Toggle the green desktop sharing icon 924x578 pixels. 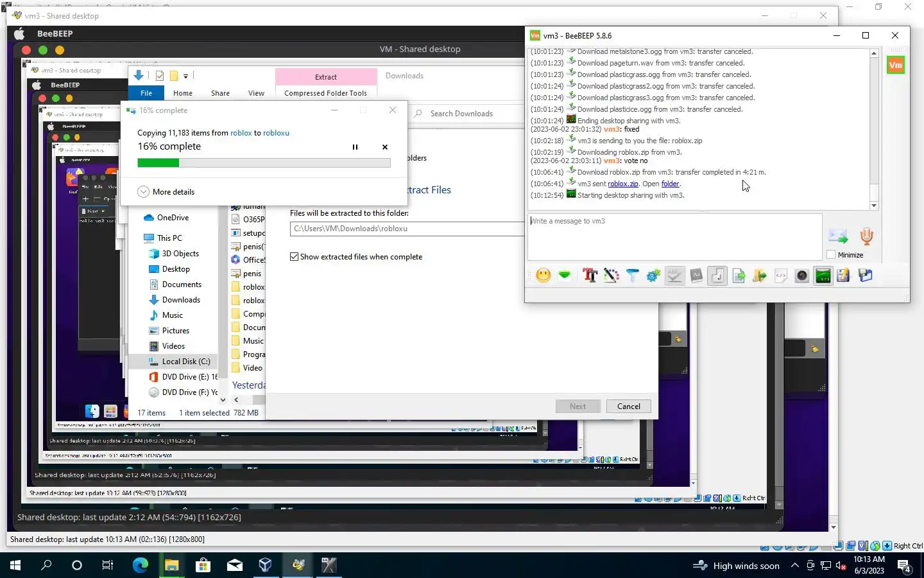823,276
